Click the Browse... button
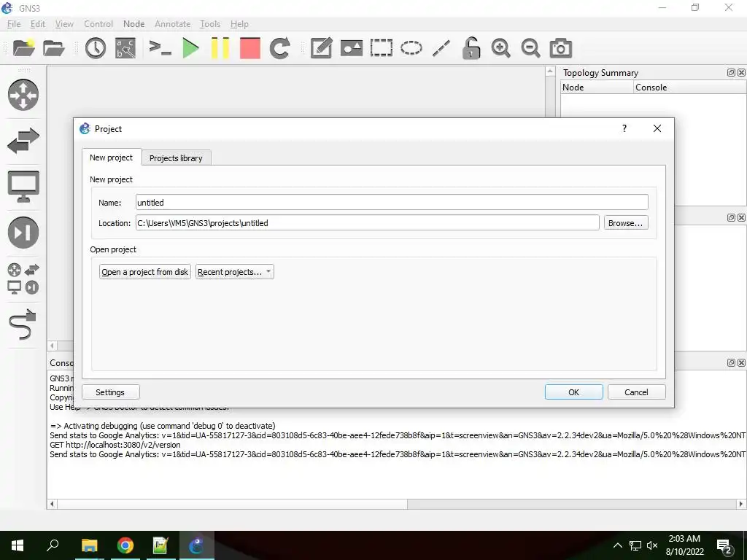747x560 pixels. (625, 223)
